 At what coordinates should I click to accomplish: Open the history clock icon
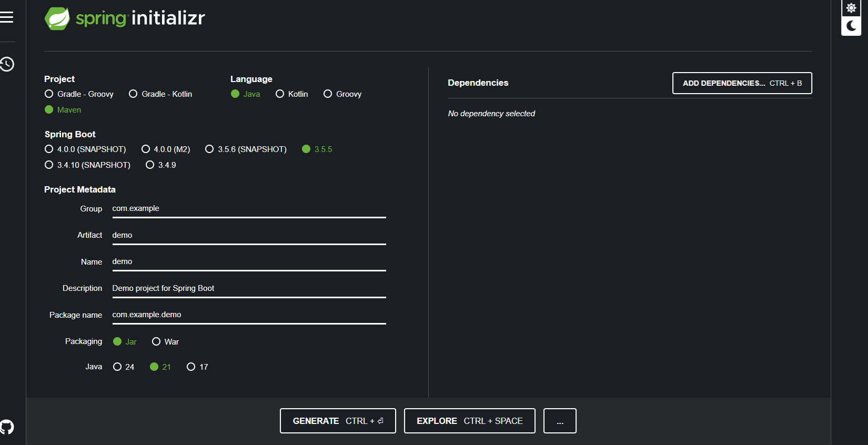pos(7,64)
